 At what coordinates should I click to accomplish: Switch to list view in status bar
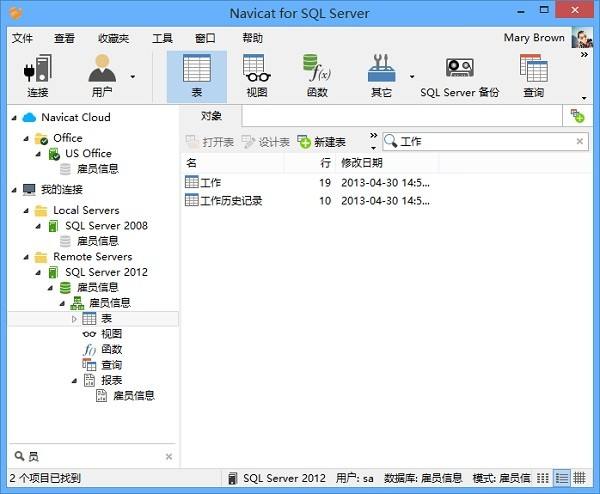click(x=543, y=478)
